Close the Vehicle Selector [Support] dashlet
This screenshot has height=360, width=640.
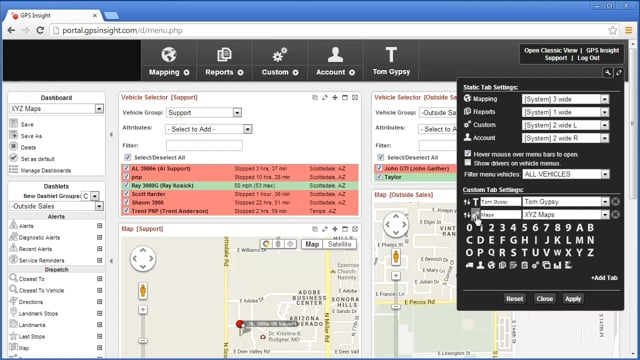pyautogui.click(x=355, y=98)
